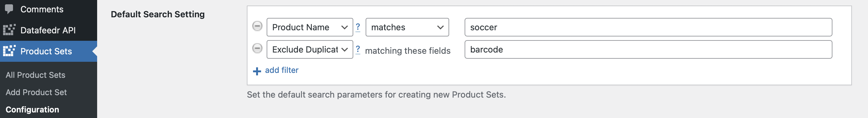
Task: Open the Add Product Set page
Action: 36,92
